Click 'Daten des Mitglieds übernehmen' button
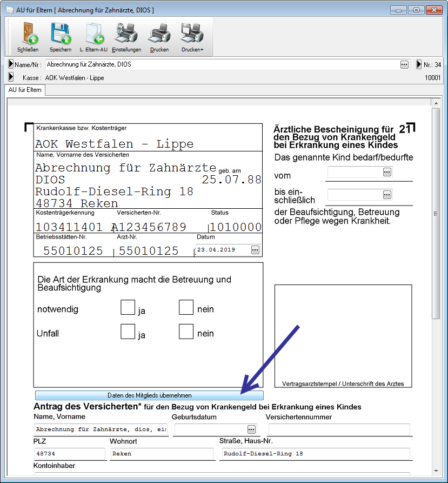The image size is (448, 483). (x=149, y=395)
